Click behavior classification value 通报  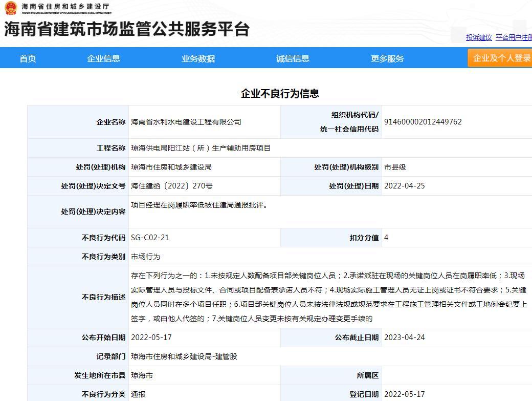138,394
